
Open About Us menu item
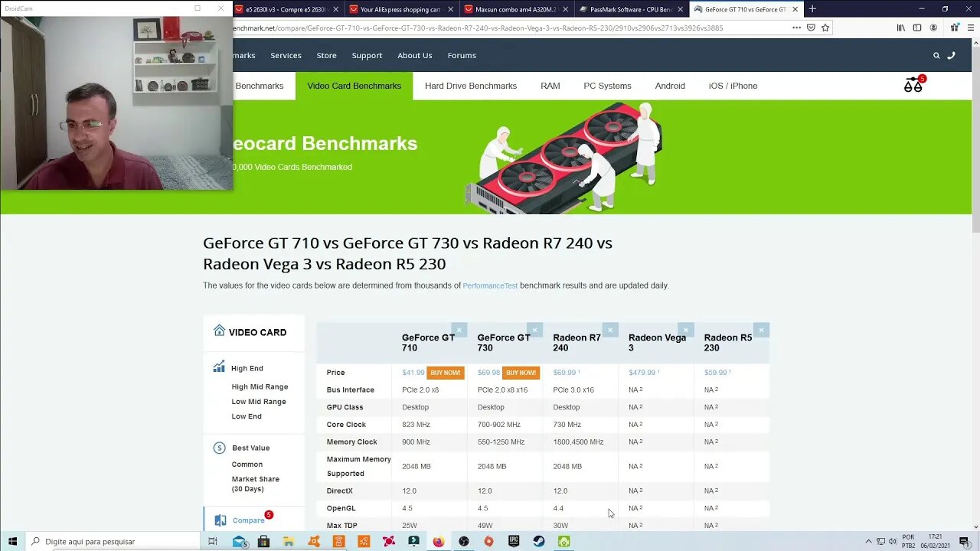coord(414,55)
